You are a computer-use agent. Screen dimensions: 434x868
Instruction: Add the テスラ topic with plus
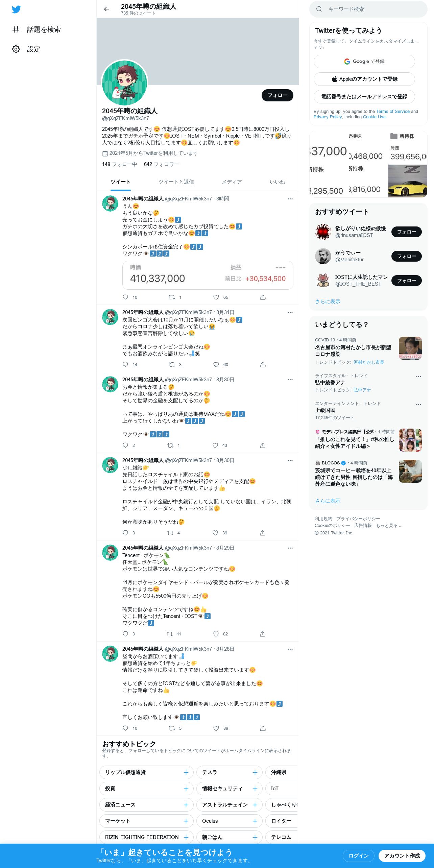(x=255, y=772)
